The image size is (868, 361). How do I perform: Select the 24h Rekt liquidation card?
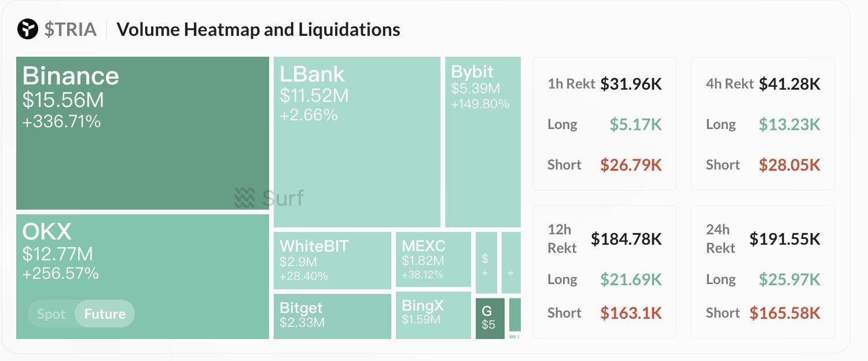(763, 272)
